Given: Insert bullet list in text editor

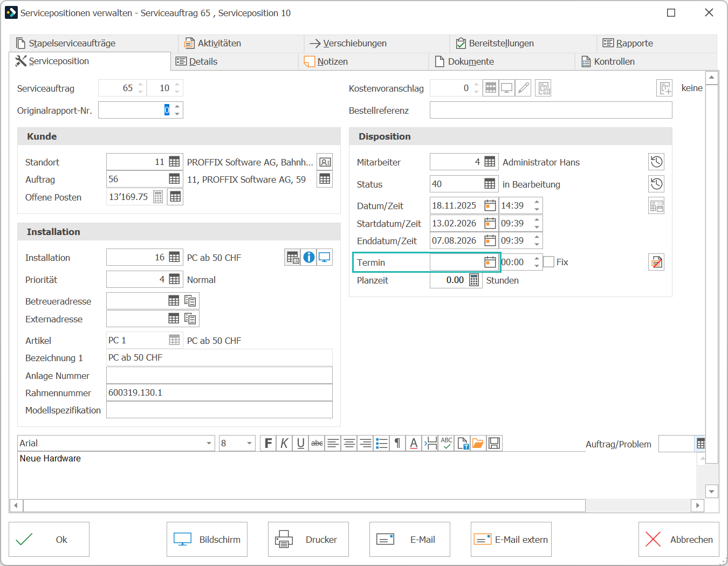Looking at the screenshot, I should point(382,444).
